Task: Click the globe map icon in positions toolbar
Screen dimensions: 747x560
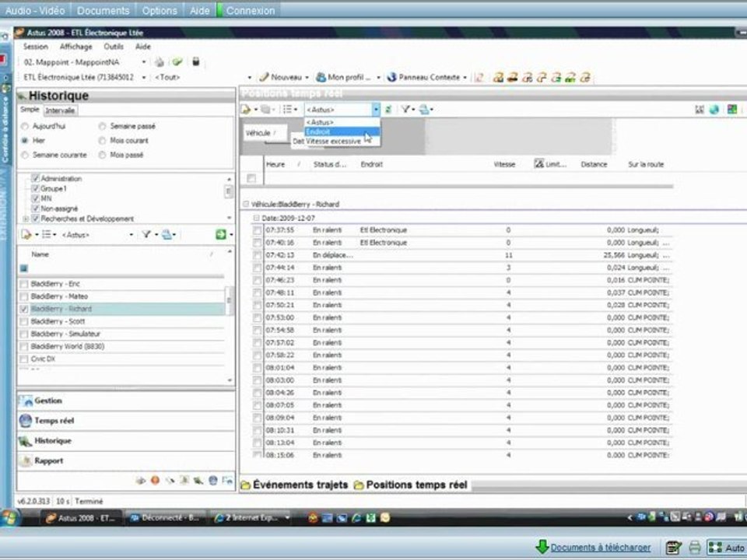Action: pyautogui.click(x=714, y=110)
